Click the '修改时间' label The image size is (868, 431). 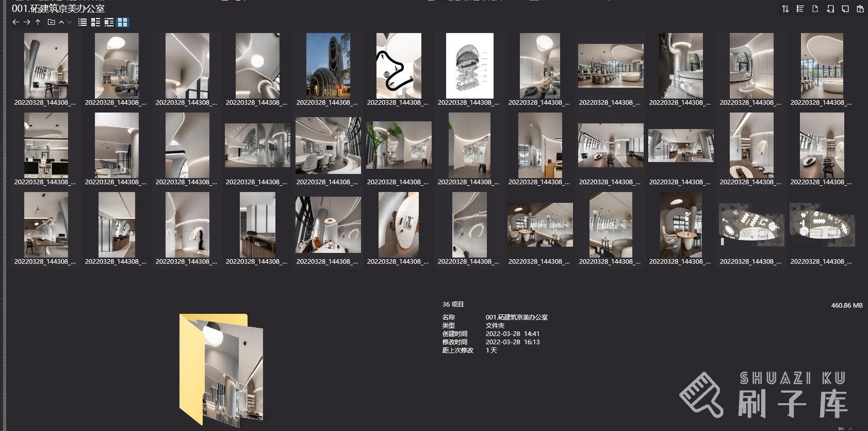tap(455, 342)
